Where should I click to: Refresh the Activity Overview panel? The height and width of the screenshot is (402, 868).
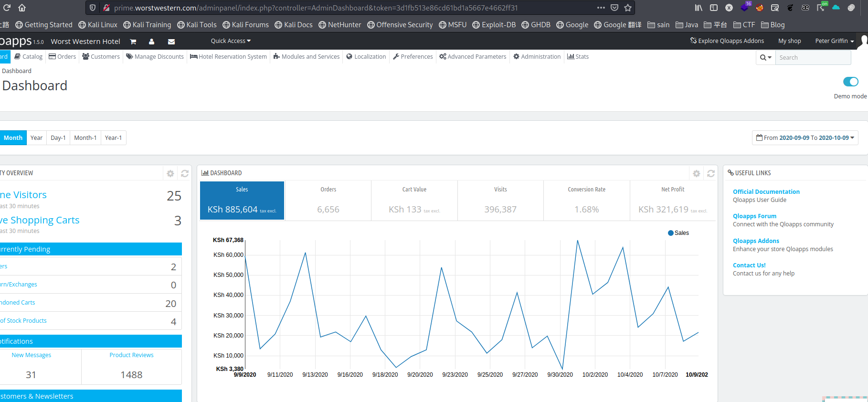(x=185, y=173)
